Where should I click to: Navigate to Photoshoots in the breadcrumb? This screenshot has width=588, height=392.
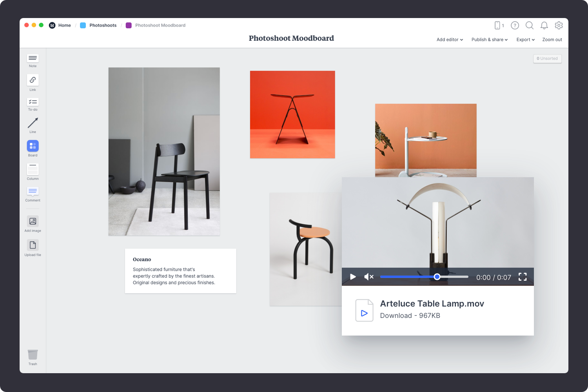pos(103,25)
